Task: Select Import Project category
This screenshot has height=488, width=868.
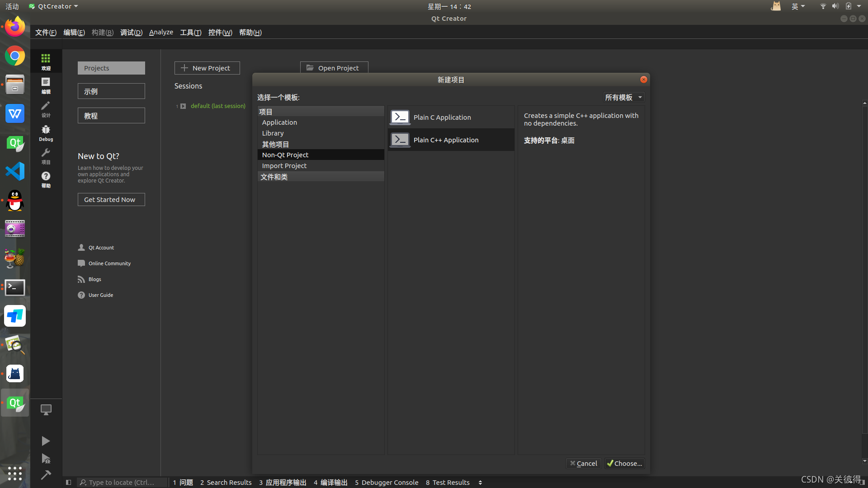Action: coord(284,166)
